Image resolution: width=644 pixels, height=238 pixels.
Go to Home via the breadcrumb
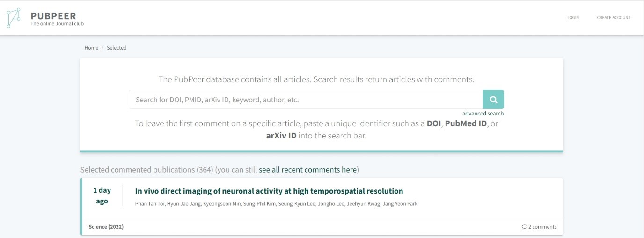click(91, 48)
